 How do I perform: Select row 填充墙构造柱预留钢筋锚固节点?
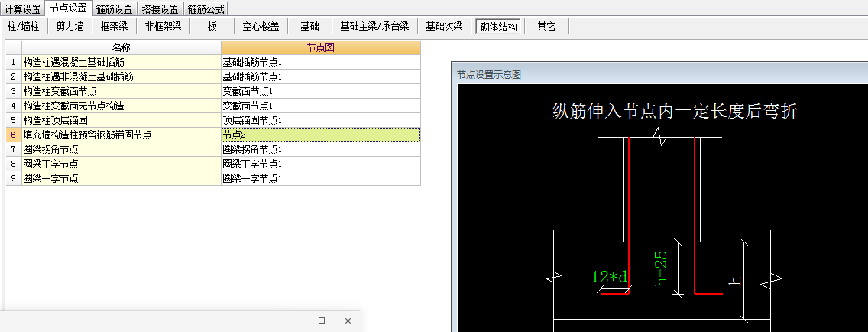tap(121, 134)
